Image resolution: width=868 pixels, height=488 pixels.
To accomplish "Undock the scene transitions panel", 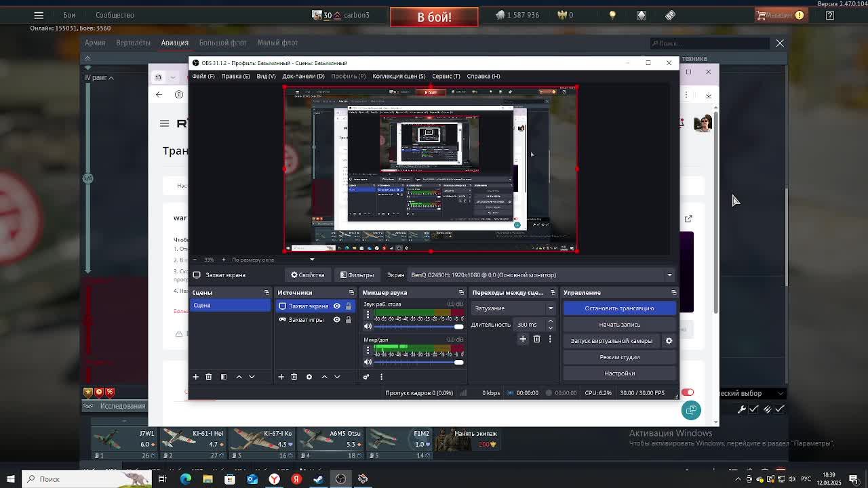I will coord(553,293).
